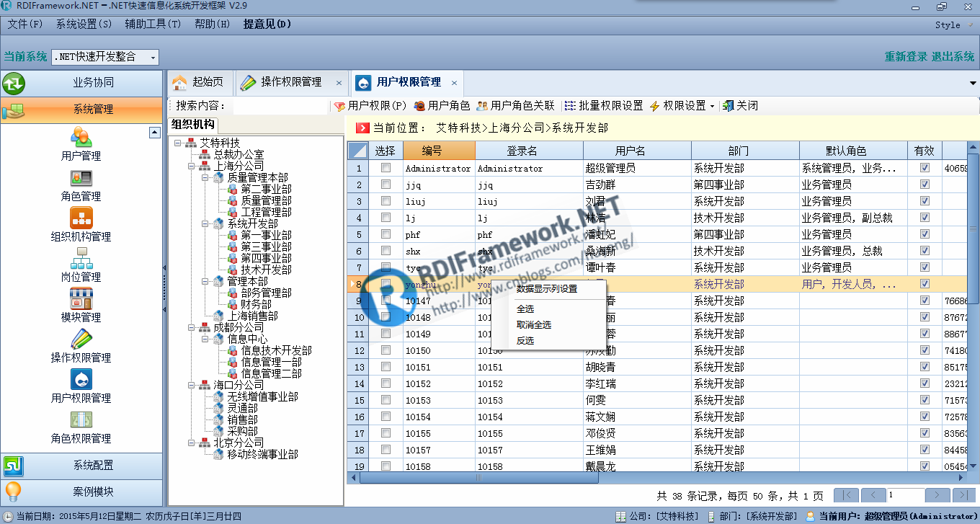Click the 用户角色关联 toolbar button

[x=515, y=106]
